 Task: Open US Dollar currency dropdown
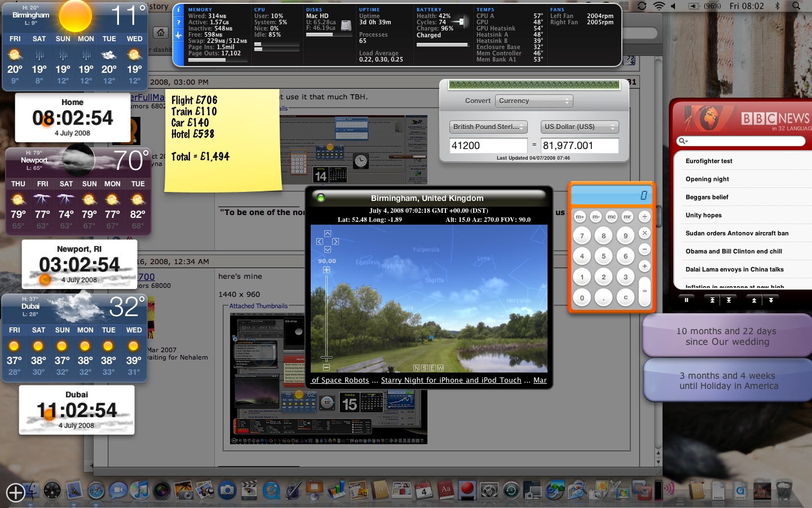pyautogui.click(x=580, y=127)
